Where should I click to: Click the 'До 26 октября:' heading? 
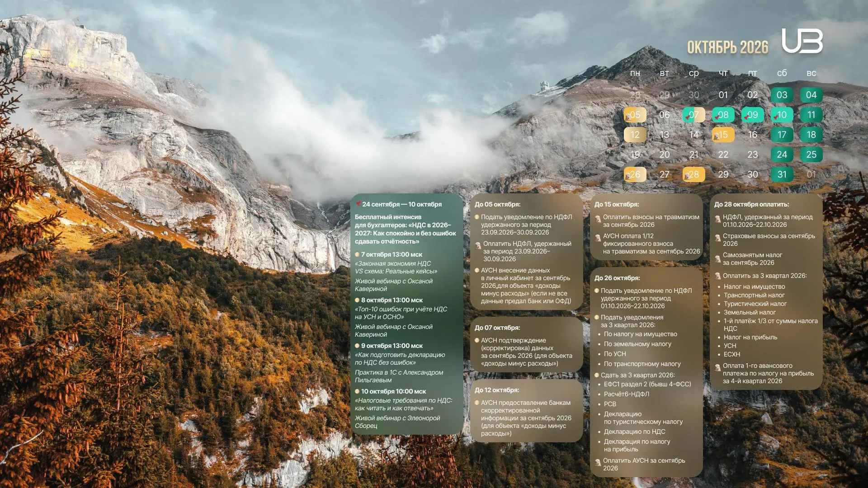(617, 278)
